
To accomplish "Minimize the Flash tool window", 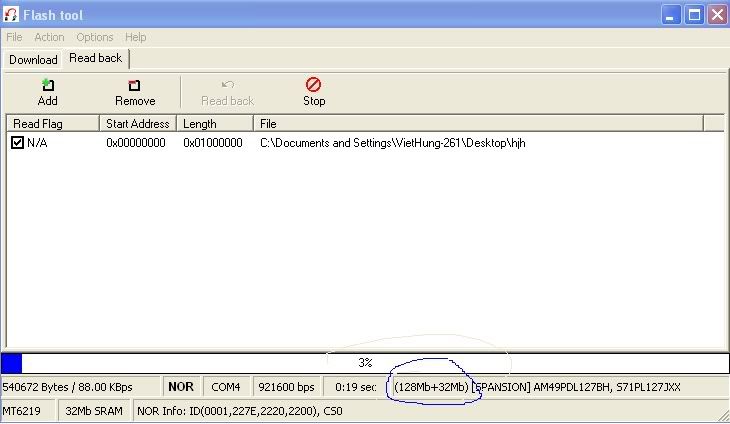I will 671,15.
